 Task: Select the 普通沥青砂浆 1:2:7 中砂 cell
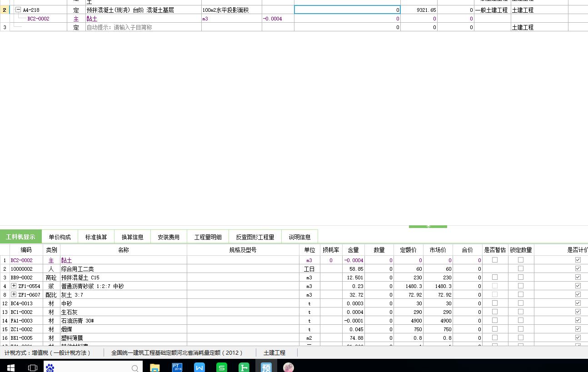coord(123,286)
